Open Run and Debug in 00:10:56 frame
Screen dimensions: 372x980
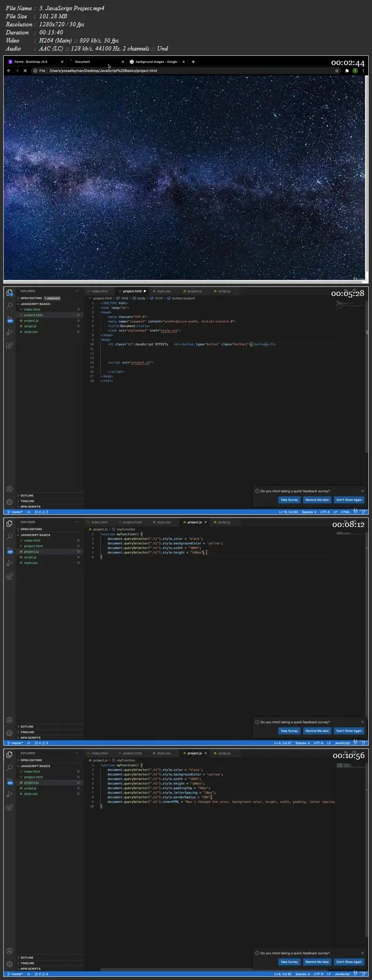pyautogui.click(x=10, y=795)
